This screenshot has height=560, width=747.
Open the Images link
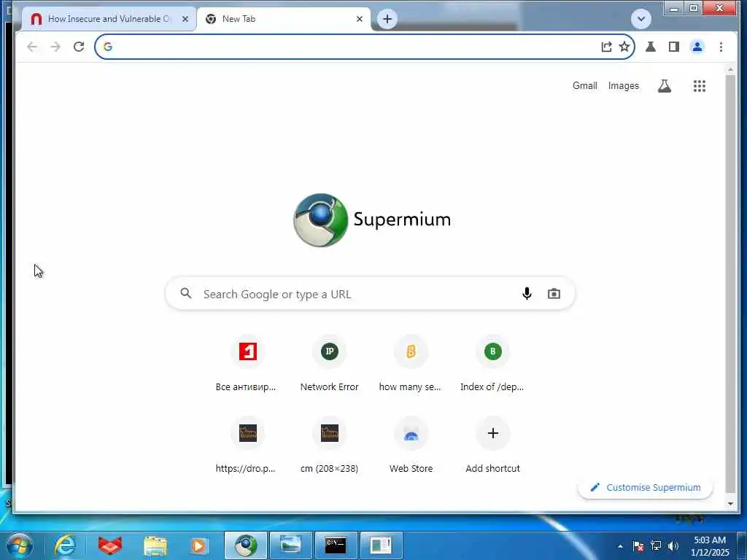[x=623, y=86]
